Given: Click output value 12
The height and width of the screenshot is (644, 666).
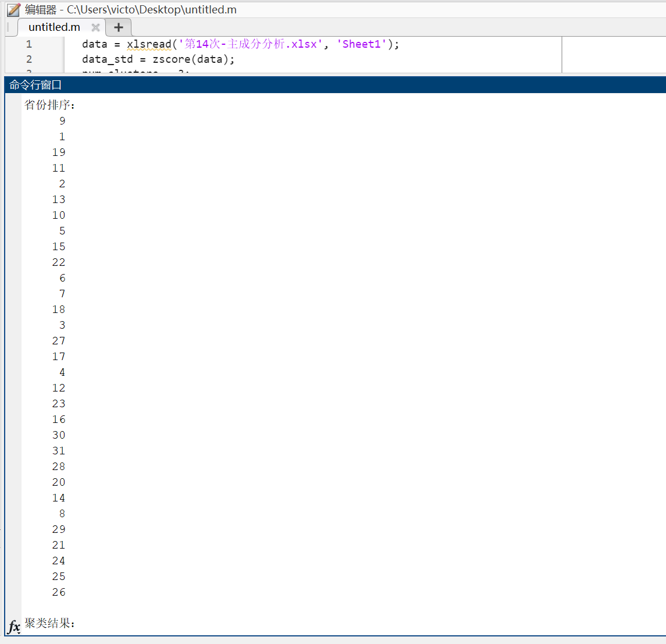Looking at the screenshot, I should (59, 388).
